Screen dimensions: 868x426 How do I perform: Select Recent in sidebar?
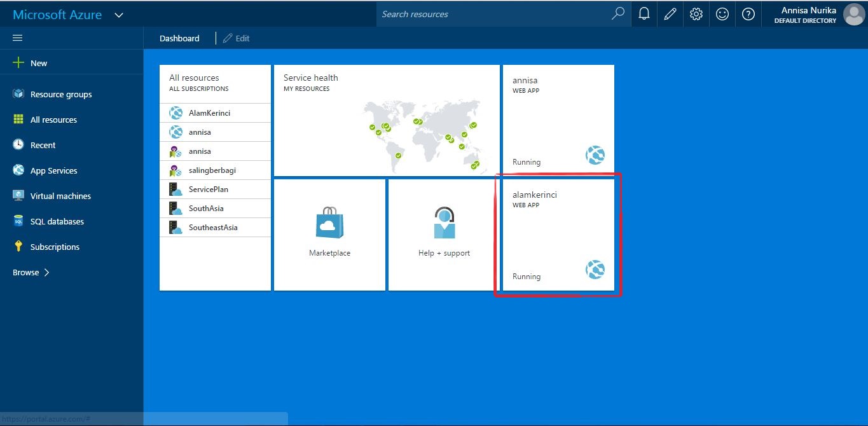click(43, 145)
